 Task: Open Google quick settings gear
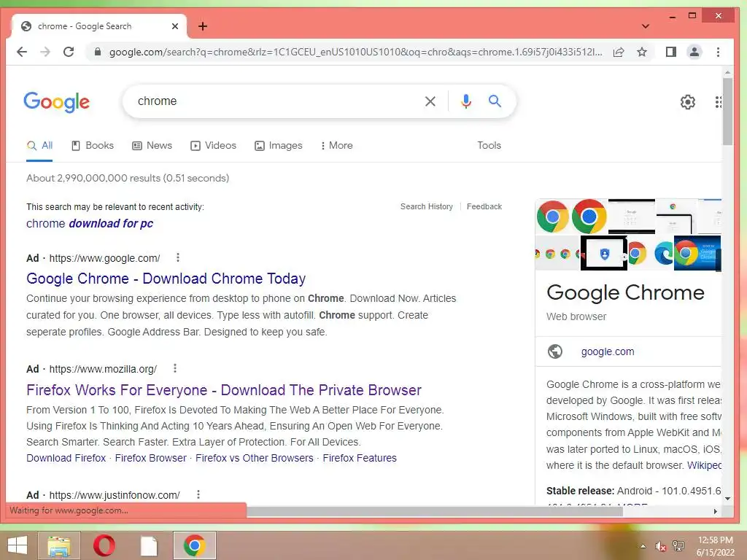(x=687, y=102)
